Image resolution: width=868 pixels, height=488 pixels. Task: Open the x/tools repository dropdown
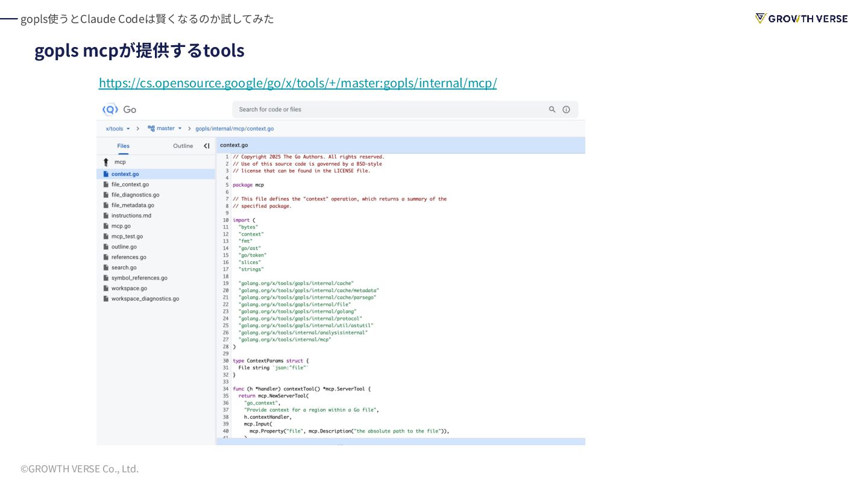118,129
